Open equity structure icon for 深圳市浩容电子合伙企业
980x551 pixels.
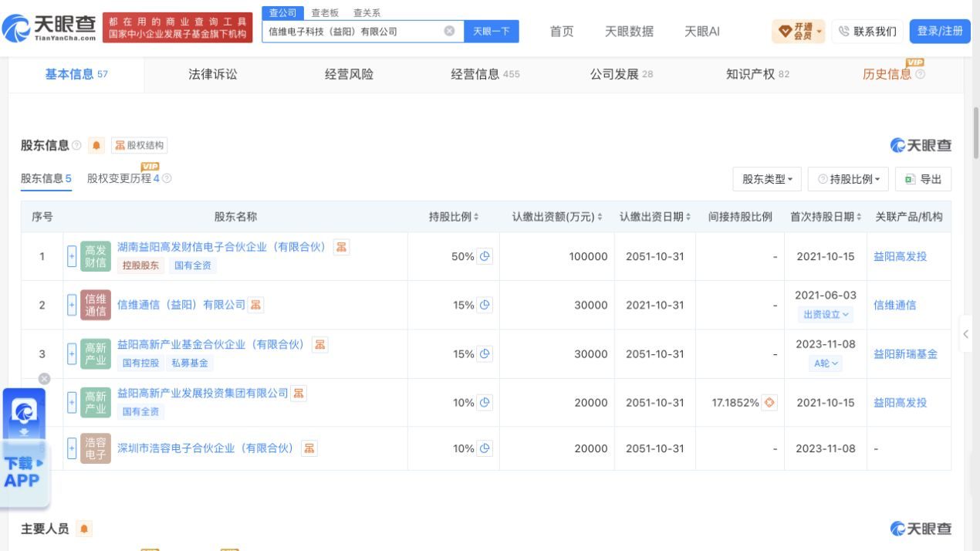click(309, 448)
